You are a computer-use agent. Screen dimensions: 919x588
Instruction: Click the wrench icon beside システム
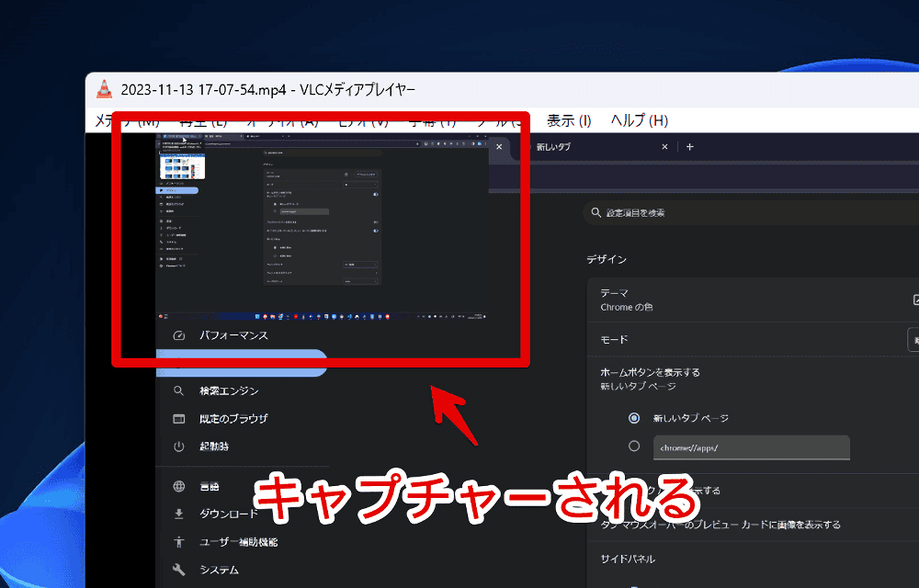(179, 570)
